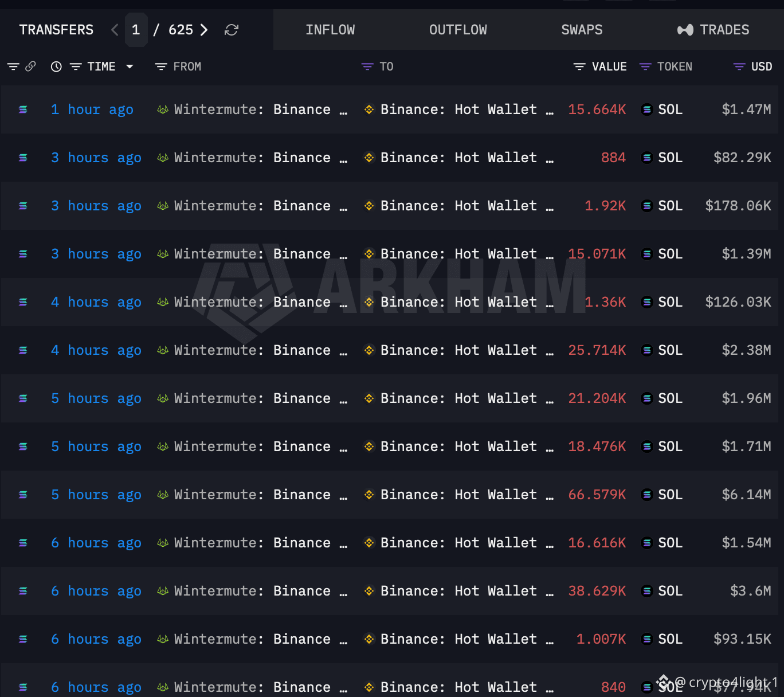The image size is (784, 697).
Task: Open the transfer from 1 hour ago
Action: pos(92,109)
